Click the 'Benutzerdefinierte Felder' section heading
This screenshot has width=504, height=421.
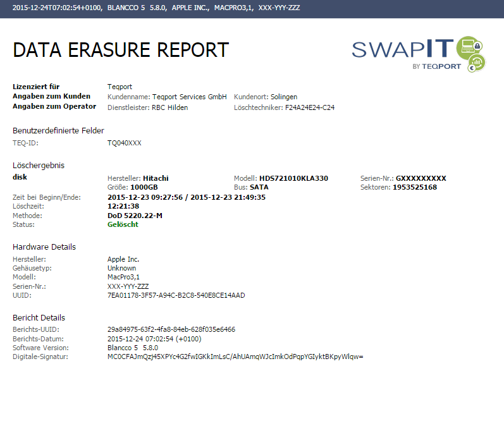[x=58, y=130]
